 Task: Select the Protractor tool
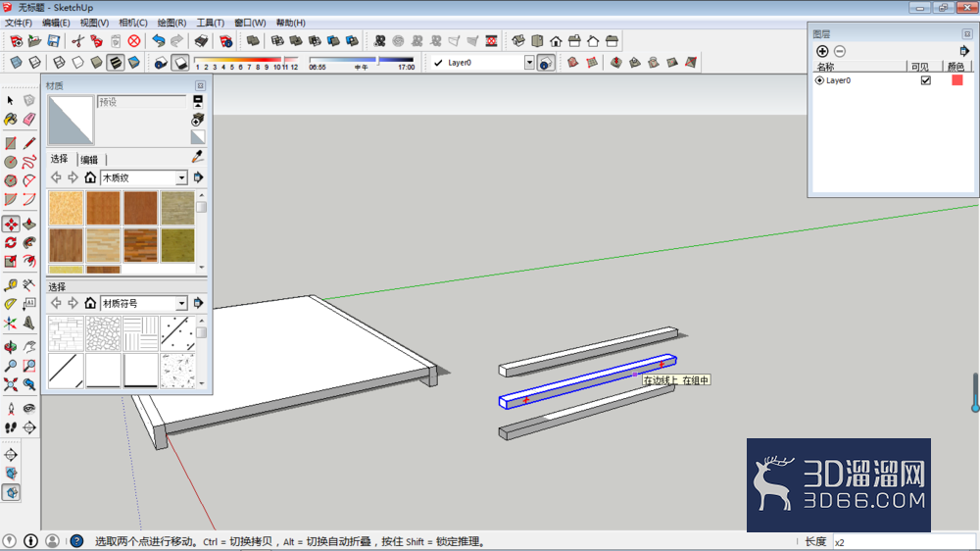tap(11, 304)
